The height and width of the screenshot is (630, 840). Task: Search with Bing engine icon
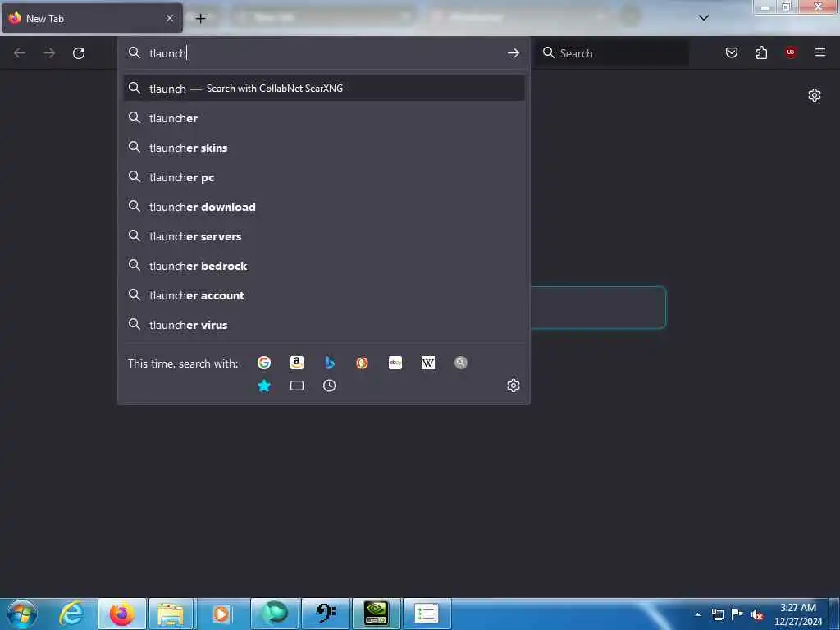point(330,363)
